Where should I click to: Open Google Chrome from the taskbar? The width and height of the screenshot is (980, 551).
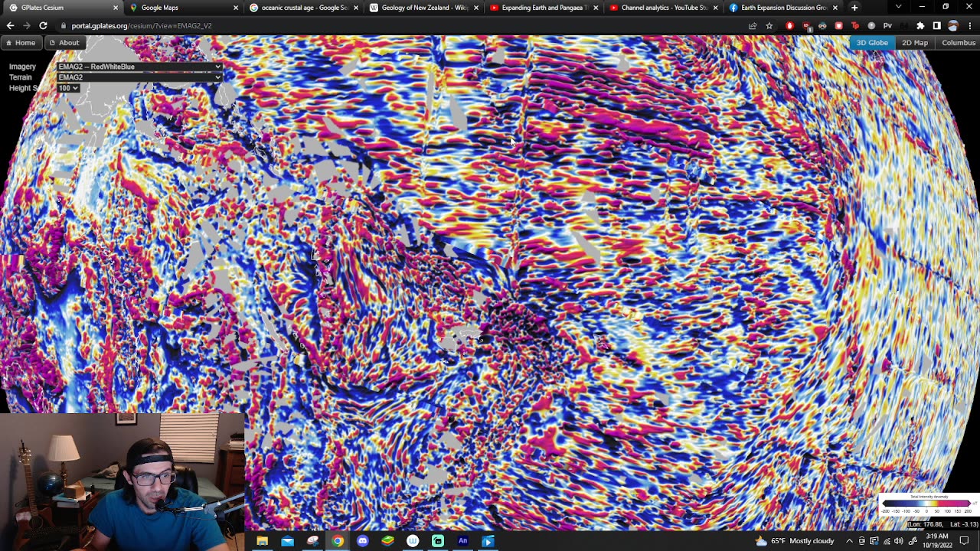click(338, 541)
